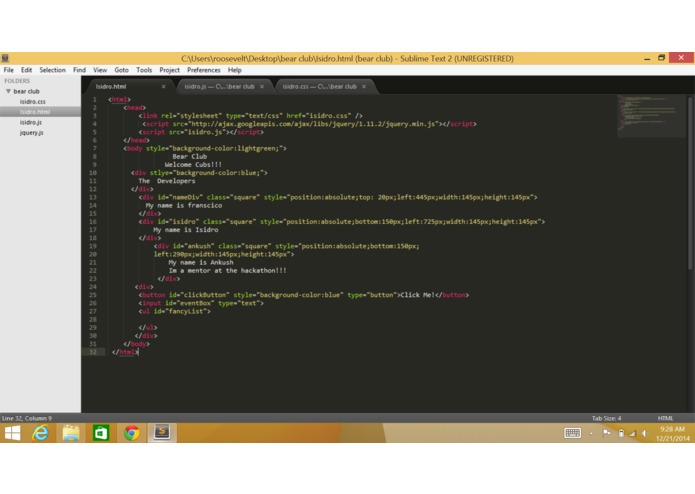Click the 'Click Me!' button text in code
This screenshot has width=695, height=494.
click(418, 295)
